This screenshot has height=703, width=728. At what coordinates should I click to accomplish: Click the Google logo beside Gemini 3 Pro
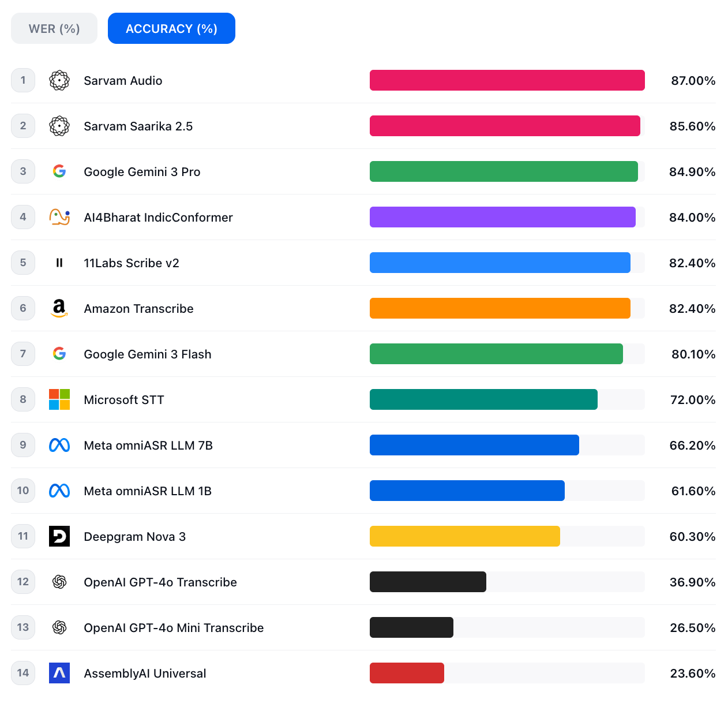59,171
